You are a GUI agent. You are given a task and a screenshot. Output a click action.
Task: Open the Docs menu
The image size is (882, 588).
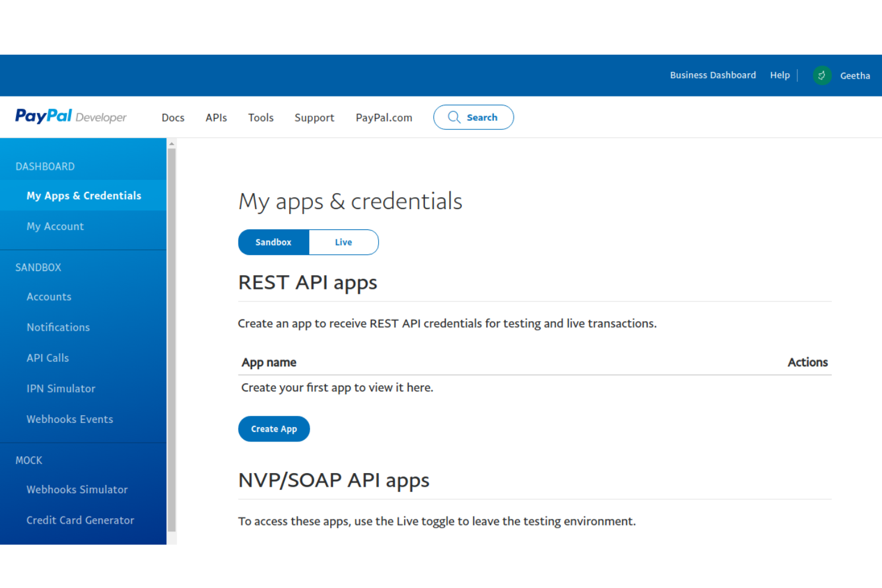coord(173,118)
